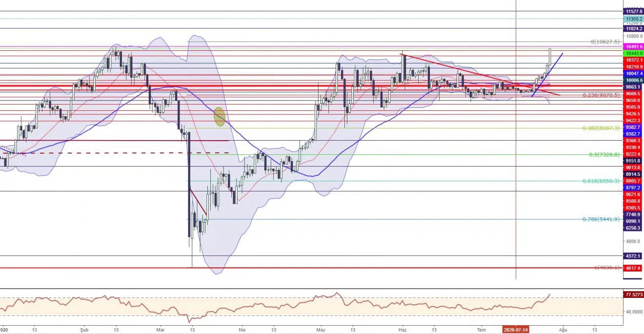The height and width of the screenshot is (334, 644).
Task: Select the Haz month label on time axis
Action: (x=402, y=330)
